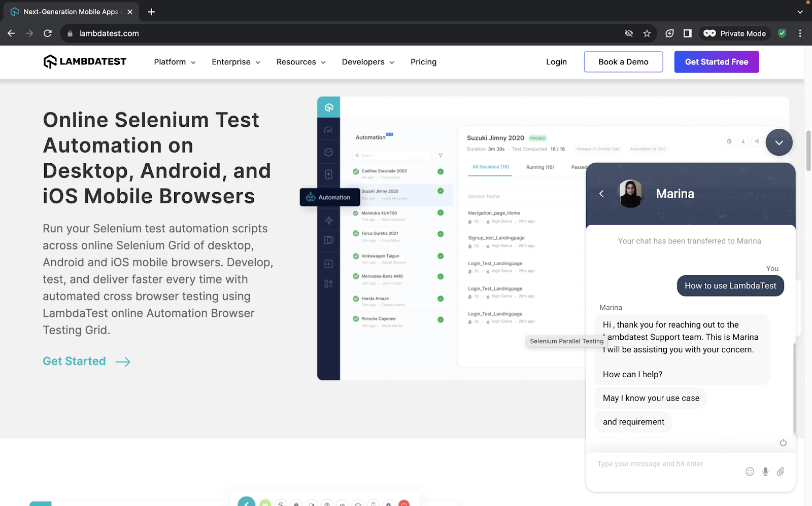Toggle the tracking protection eye icon
The height and width of the screenshot is (506, 812).
click(629, 33)
